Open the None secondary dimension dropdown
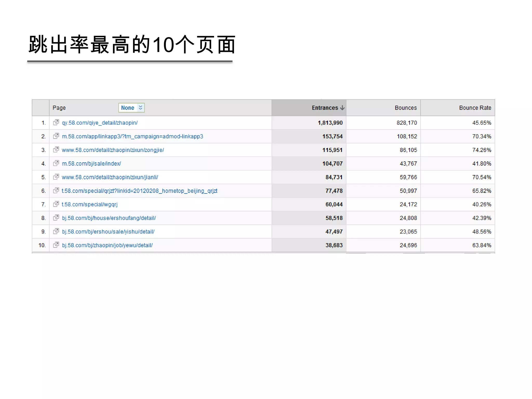The width and height of the screenshot is (532, 399). click(131, 108)
